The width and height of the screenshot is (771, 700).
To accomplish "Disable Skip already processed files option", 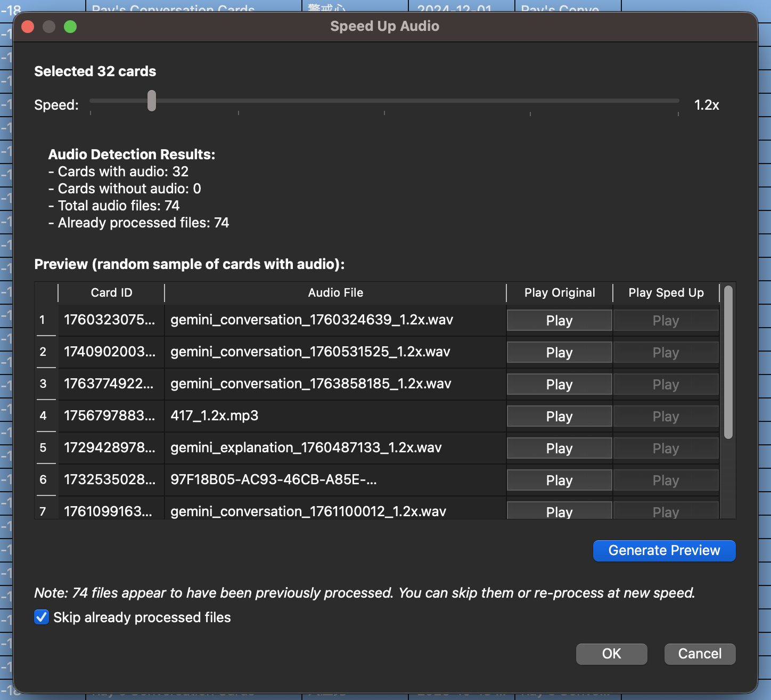I will coord(41,617).
